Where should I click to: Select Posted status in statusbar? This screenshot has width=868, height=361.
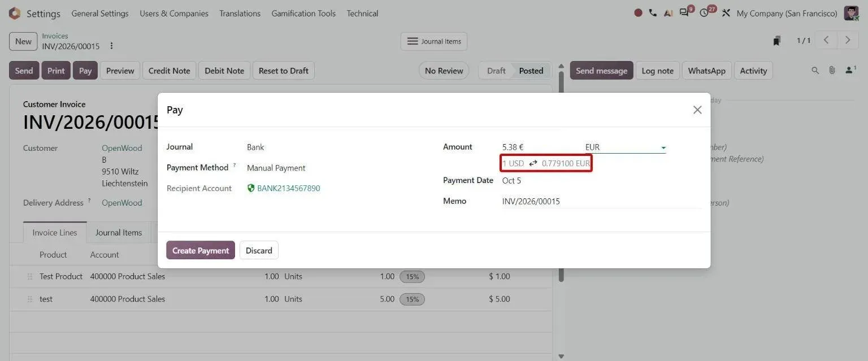531,71
